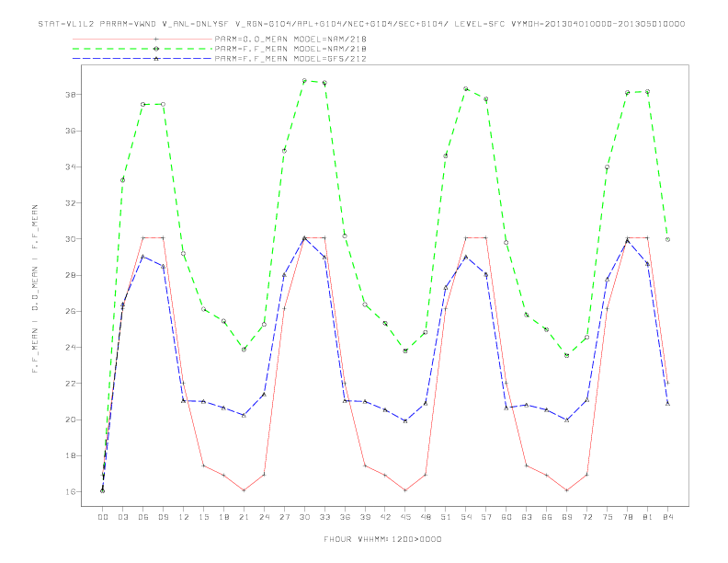728x563 pixels.
Task: Click the x-axis title FHOUR VHHMM:1200>0000
Action: pos(382,539)
